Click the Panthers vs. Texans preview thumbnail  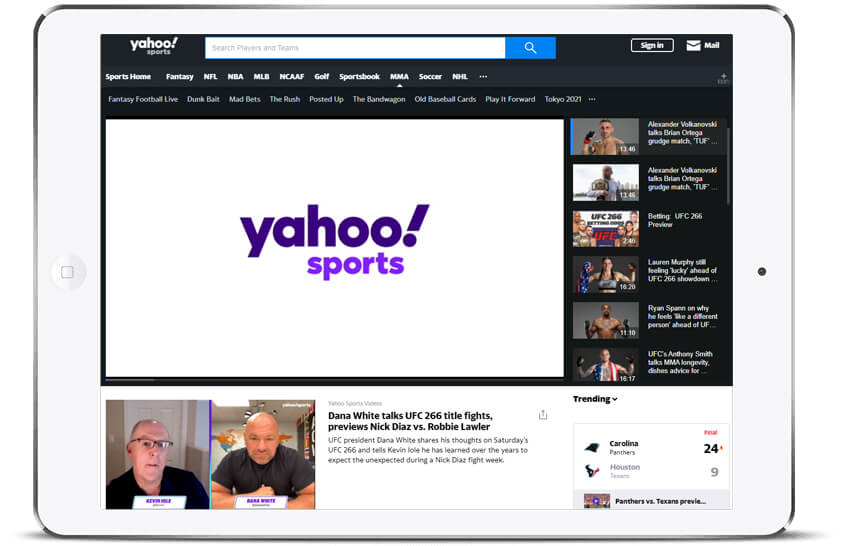[597, 501]
